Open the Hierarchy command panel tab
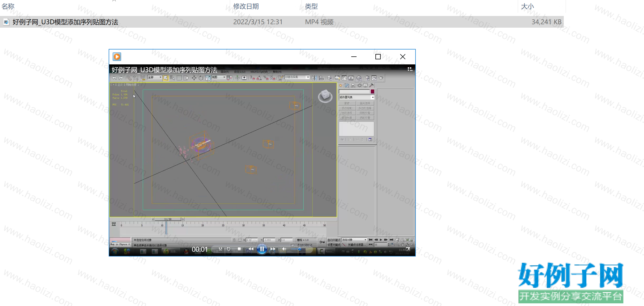The image size is (644, 306). (x=353, y=85)
